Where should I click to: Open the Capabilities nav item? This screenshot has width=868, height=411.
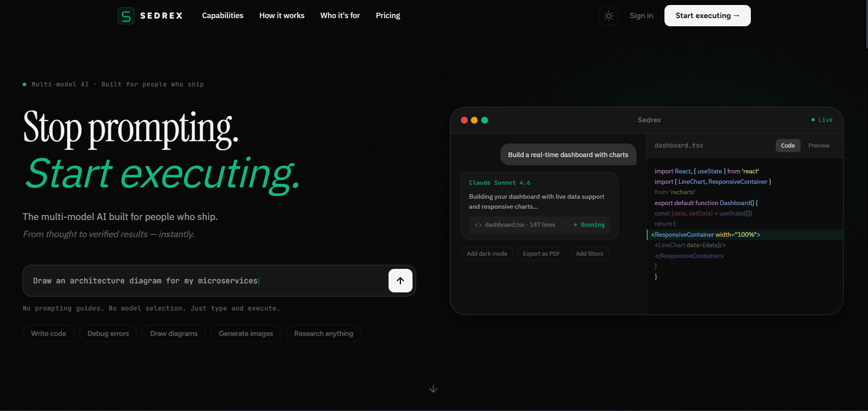(223, 15)
